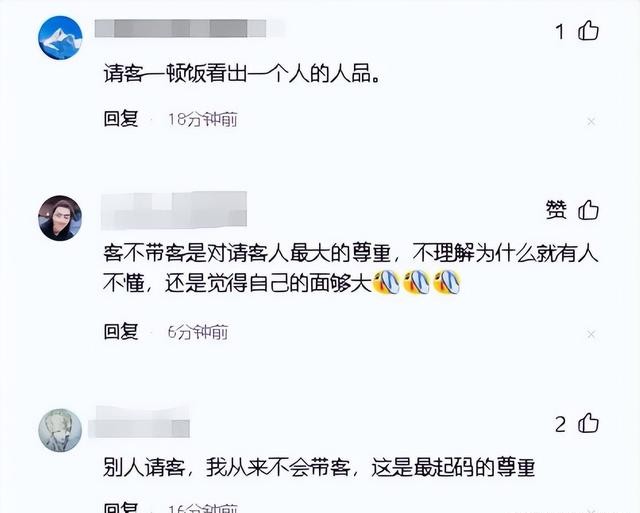Reply to the 别人请客 comment at the bottom
Screen dimensions: 640x513
[x=121, y=507]
